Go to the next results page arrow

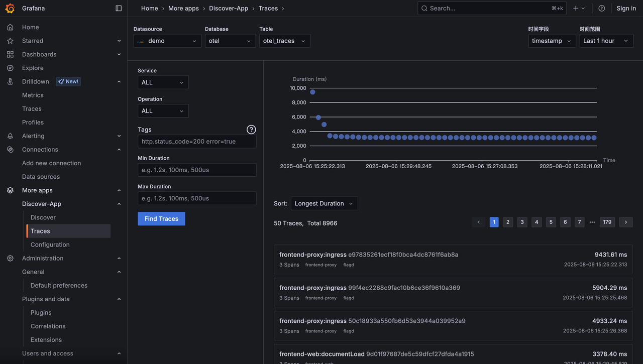click(626, 222)
